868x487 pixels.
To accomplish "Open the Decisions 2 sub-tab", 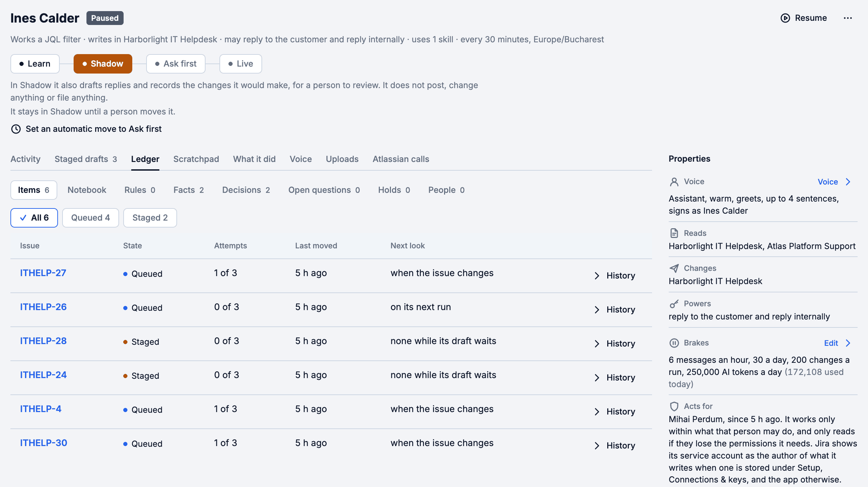I will point(246,190).
